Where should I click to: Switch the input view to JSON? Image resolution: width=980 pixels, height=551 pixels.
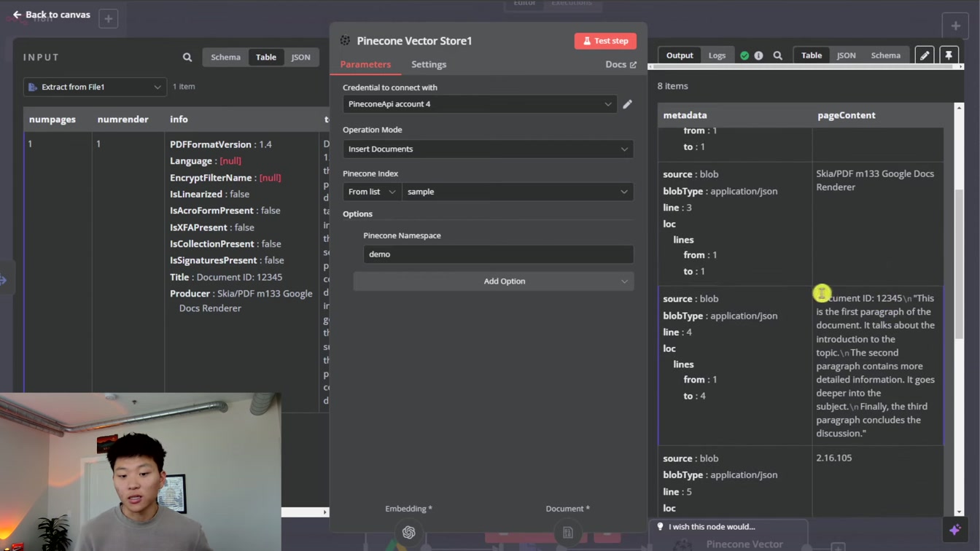pos(300,58)
